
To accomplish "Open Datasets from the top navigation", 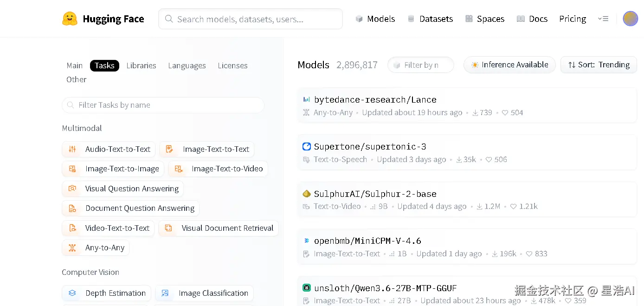I will (x=430, y=19).
